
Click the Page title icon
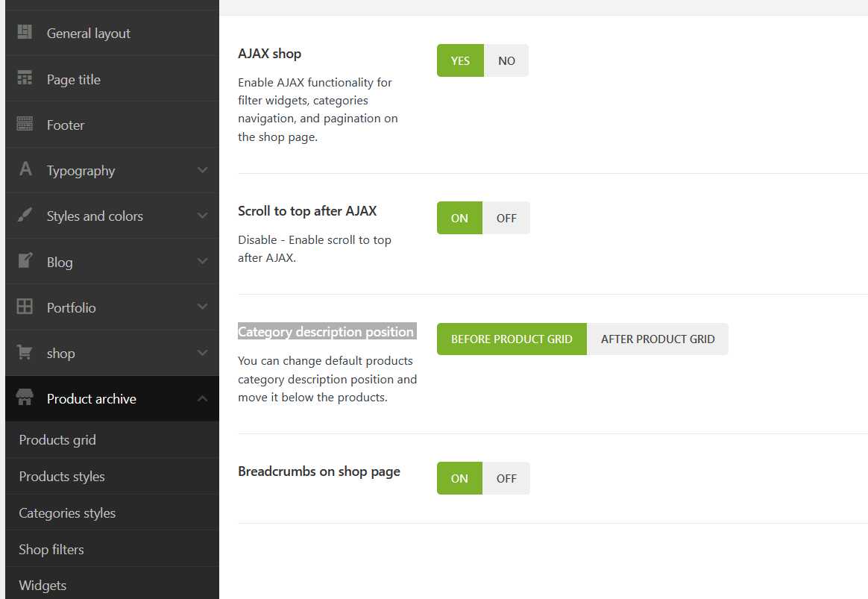(25, 78)
